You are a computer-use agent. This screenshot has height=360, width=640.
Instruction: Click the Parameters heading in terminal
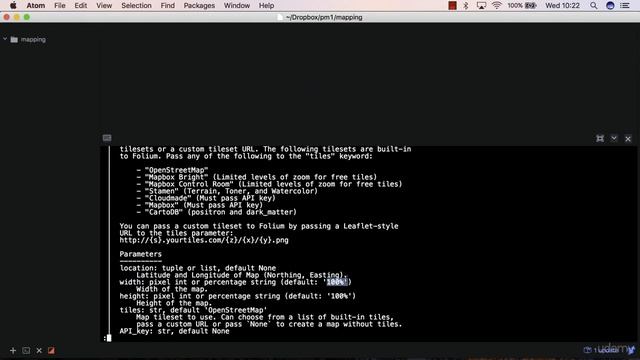click(x=140, y=254)
